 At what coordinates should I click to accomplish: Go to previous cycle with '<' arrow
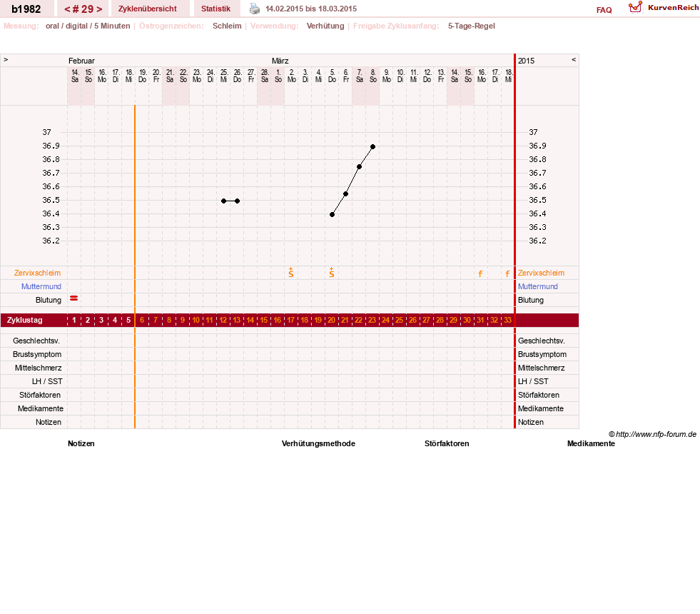(67, 9)
